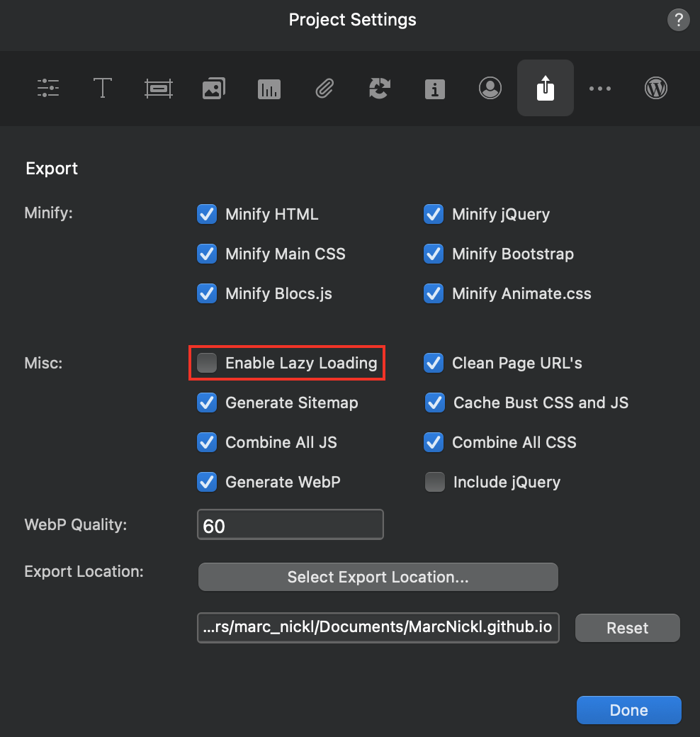Open the circular arrows sync settings icon
Viewport: 700px width, 737px height.
tap(380, 88)
